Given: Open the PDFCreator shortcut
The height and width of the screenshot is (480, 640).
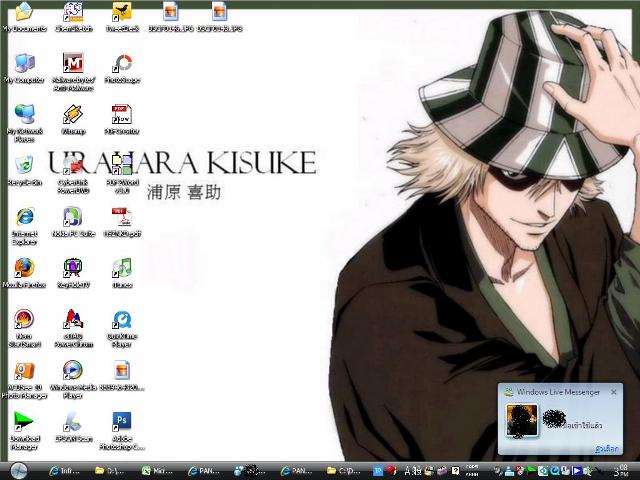Looking at the screenshot, I should pyautogui.click(x=122, y=120).
